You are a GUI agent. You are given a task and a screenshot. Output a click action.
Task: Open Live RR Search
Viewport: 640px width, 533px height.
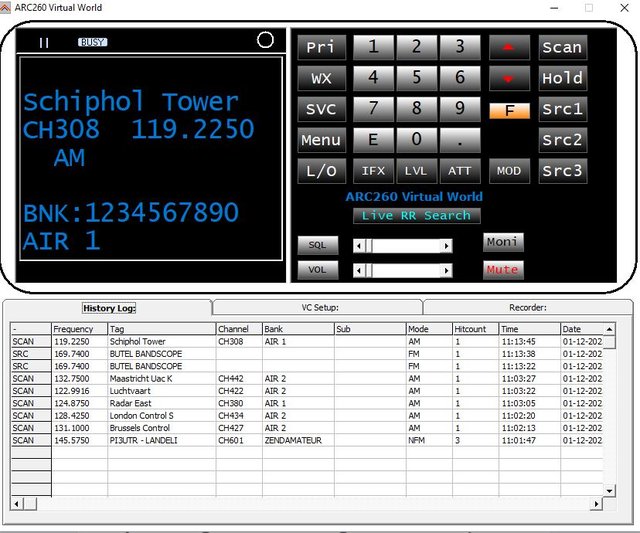[416, 215]
